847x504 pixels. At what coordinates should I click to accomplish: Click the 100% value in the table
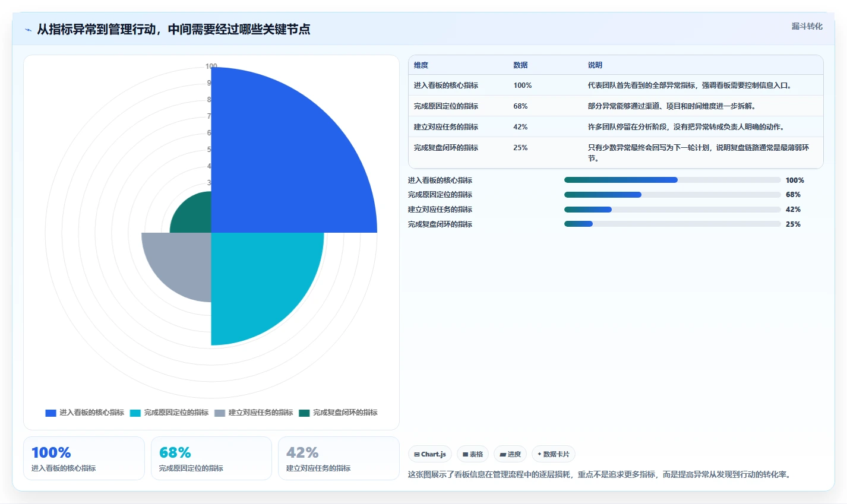(523, 85)
